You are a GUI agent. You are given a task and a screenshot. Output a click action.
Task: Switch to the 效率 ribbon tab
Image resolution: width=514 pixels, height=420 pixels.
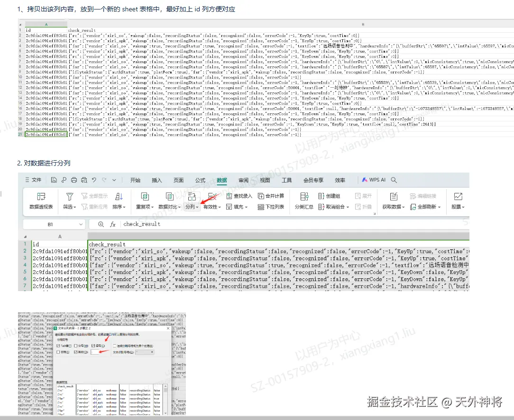click(340, 180)
